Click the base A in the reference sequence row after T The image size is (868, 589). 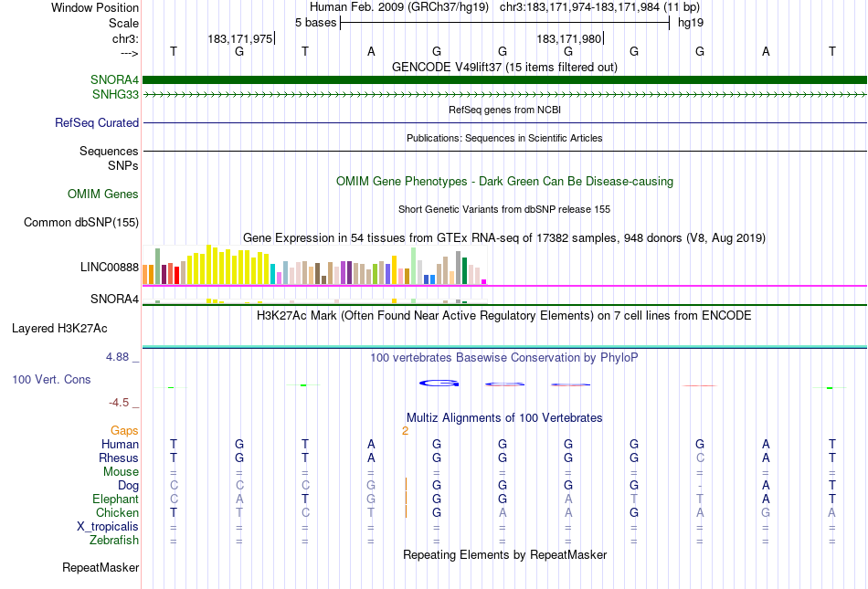371,51
